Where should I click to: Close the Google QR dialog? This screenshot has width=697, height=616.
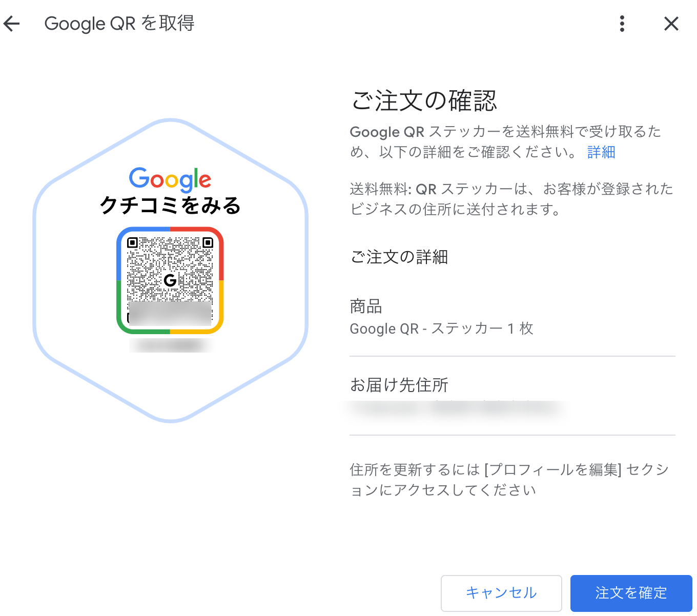click(x=671, y=24)
